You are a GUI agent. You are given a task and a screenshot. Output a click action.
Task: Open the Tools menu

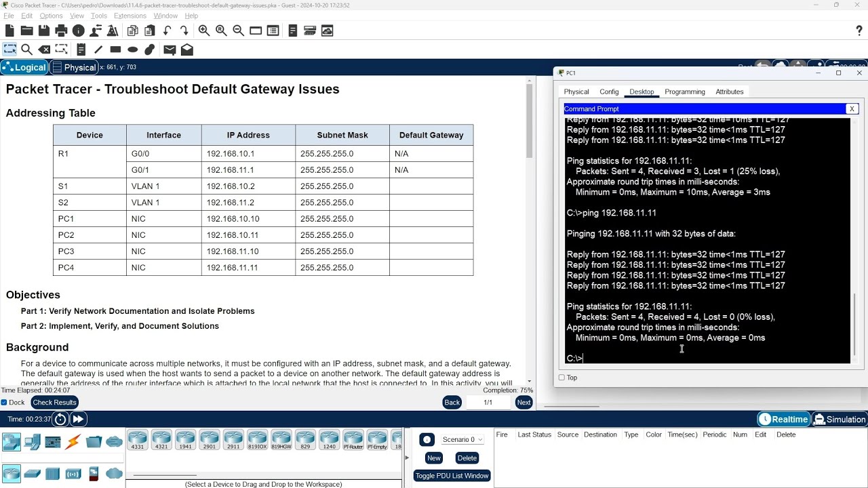99,16
